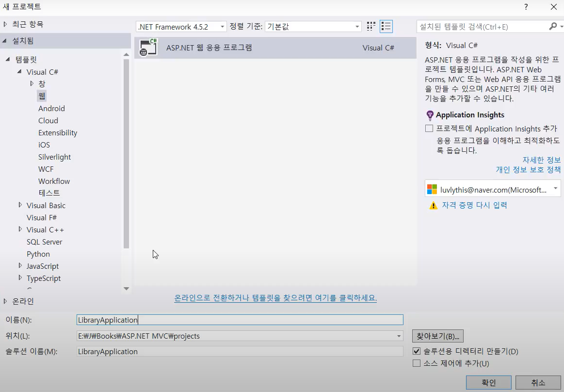564x392 pixels.
Task: Switch to small icons view
Action: 371,26
